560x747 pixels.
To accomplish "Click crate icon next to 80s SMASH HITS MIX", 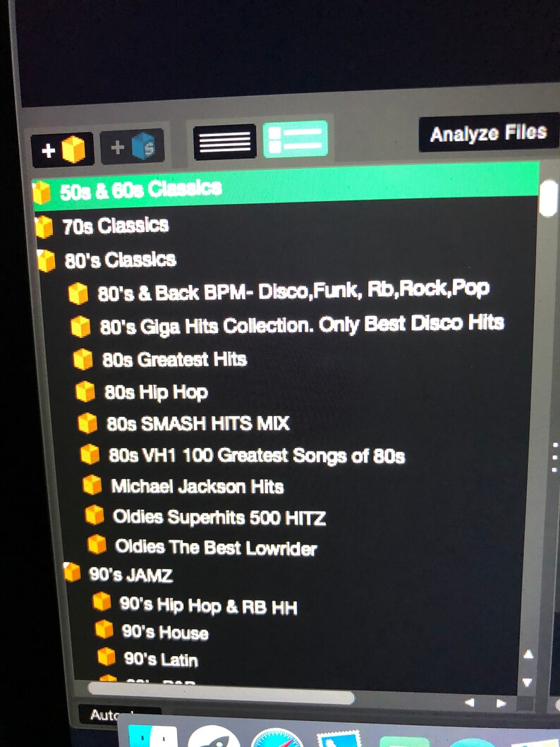I will tap(87, 423).
